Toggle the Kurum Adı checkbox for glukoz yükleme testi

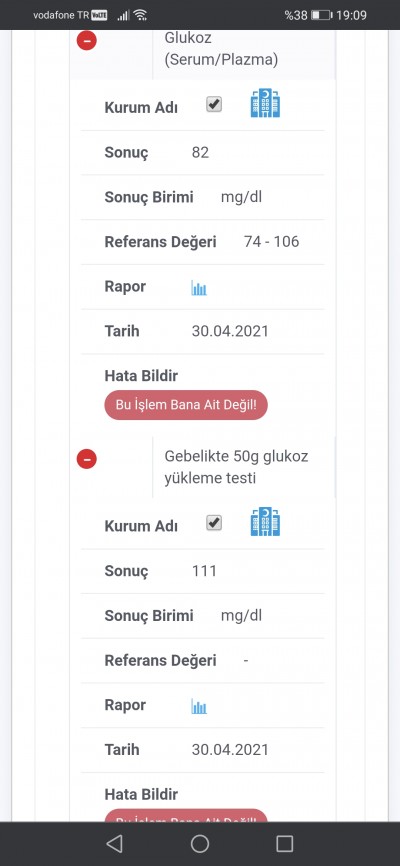214,522
